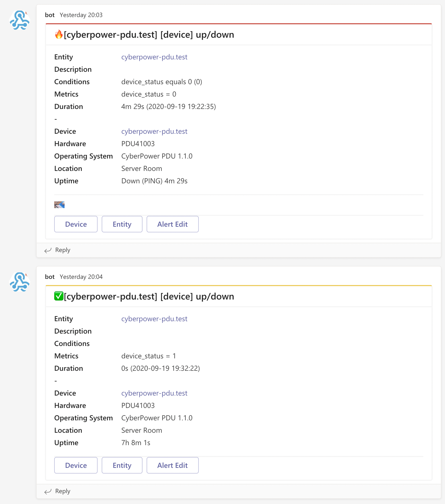Open the Device link cyberpower-pdu.test in the first alert
445x504 pixels.
coord(154,131)
